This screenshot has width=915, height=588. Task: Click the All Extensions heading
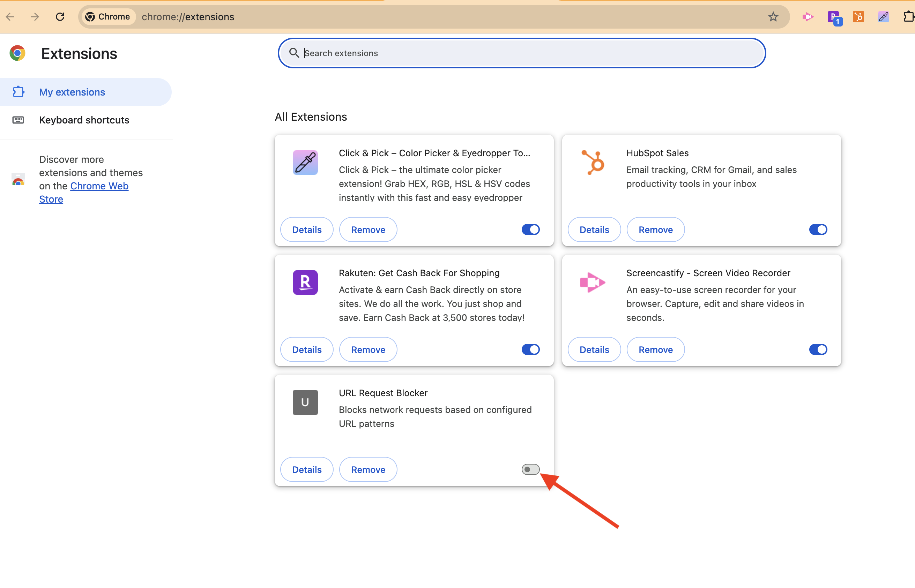(x=311, y=117)
